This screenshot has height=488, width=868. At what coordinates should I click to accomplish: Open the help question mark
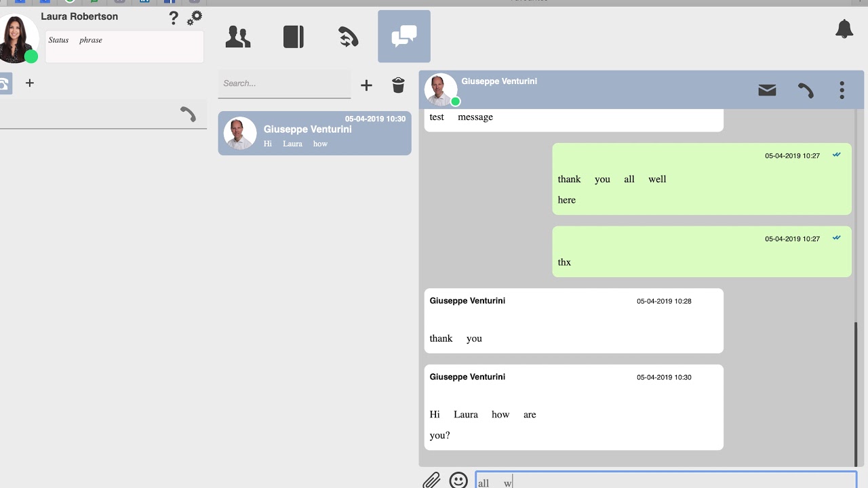click(x=174, y=18)
